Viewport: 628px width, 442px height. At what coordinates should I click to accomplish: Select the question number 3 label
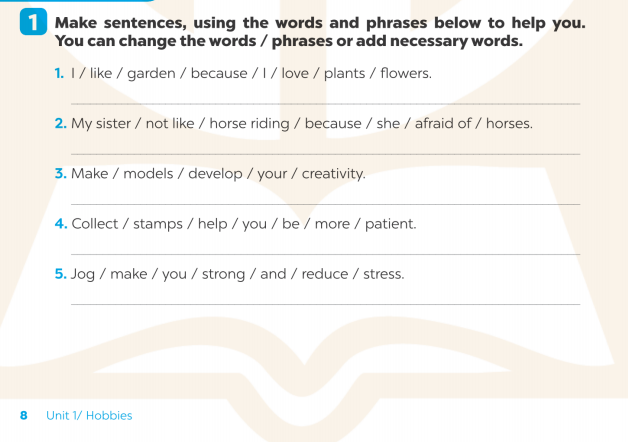[x=60, y=173]
